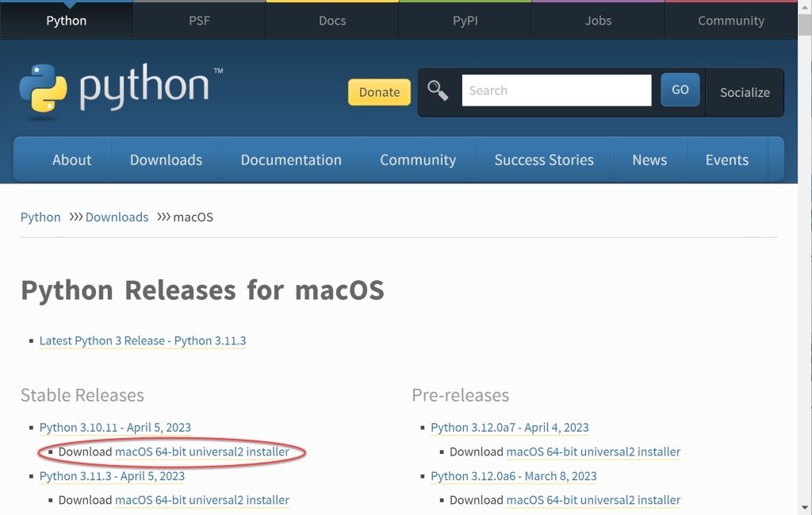Click the Downloads breadcrumb link
The image size is (812, 515).
(117, 217)
